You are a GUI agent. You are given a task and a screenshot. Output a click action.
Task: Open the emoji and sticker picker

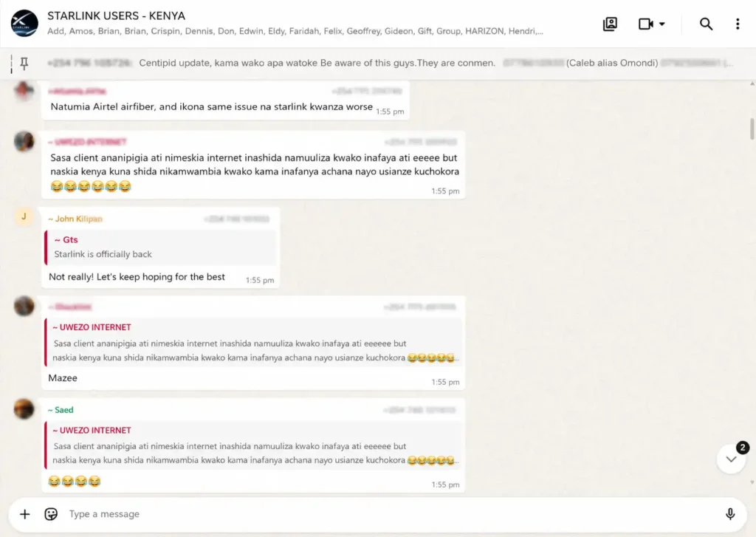pos(51,514)
